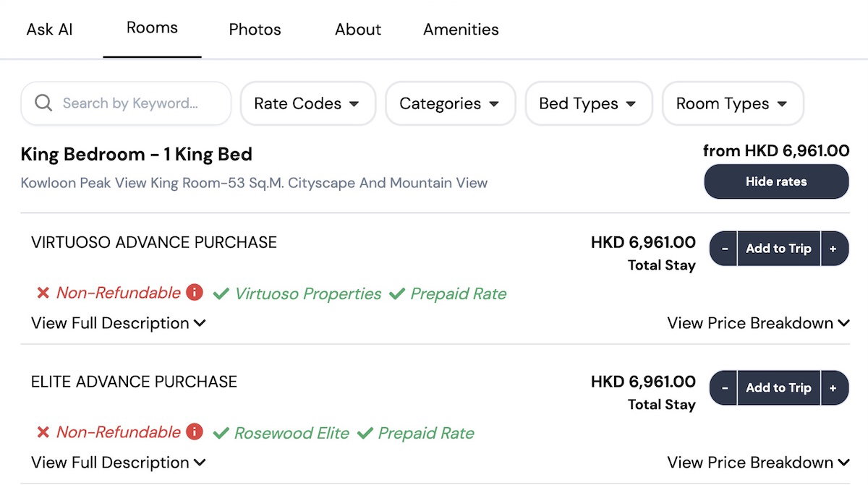Decrease Virtuoso Advance Purchase room quantity
This screenshot has width=868, height=485.
click(x=724, y=249)
